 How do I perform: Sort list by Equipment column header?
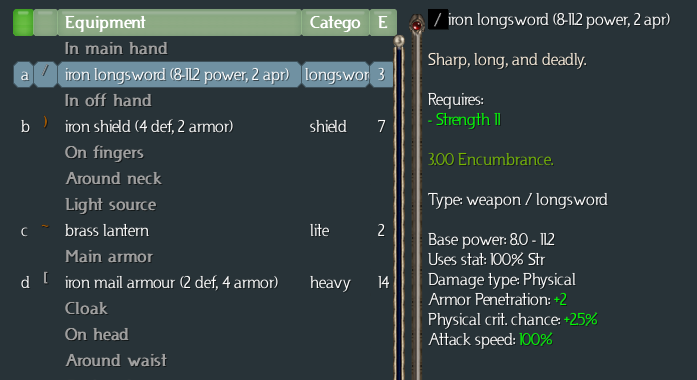180,22
